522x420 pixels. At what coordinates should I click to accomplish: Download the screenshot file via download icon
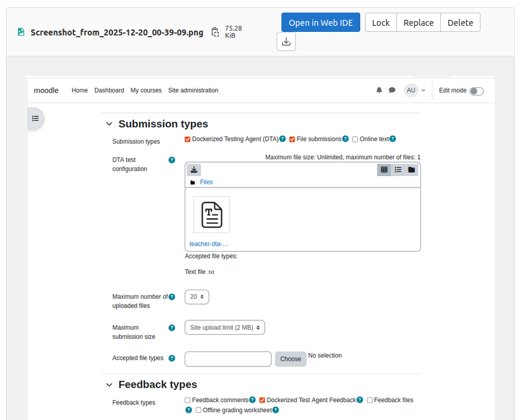(286, 41)
